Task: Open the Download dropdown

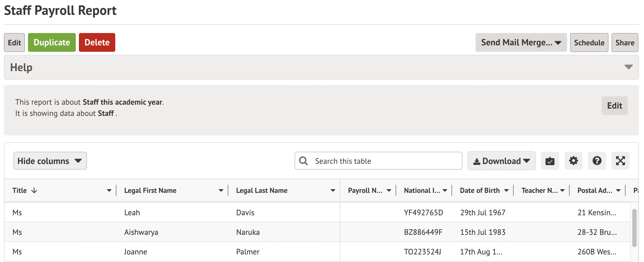Action: (x=501, y=161)
